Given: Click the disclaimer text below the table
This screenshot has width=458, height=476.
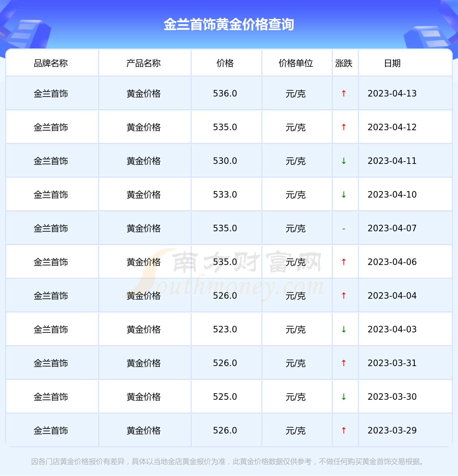Looking at the screenshot, I should (x=228, y=462).
